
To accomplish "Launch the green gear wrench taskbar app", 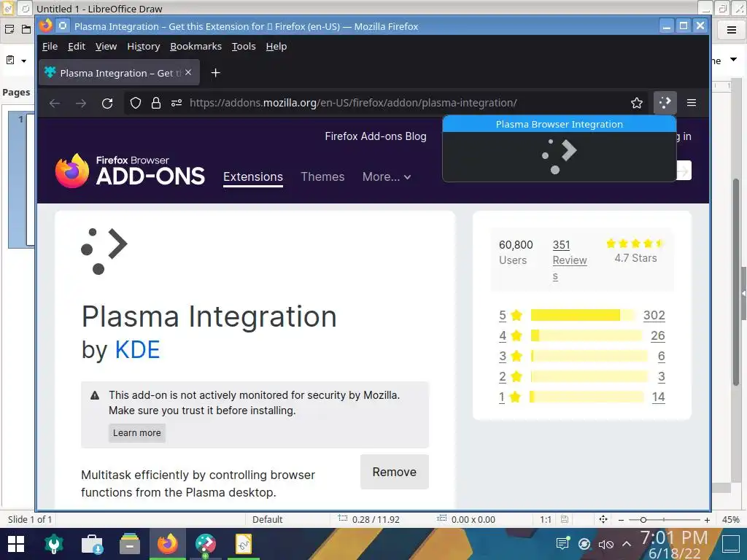I will (x=54, y=544).
